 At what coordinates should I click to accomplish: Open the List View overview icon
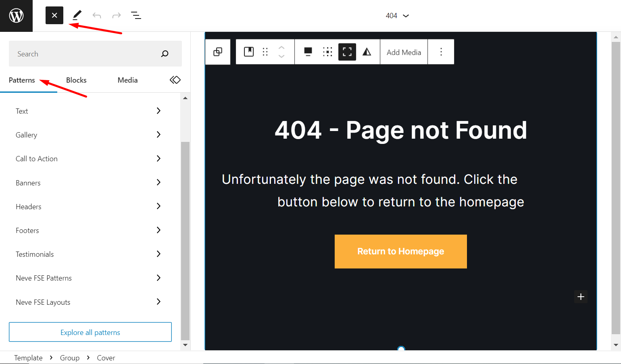click(136, 15)
